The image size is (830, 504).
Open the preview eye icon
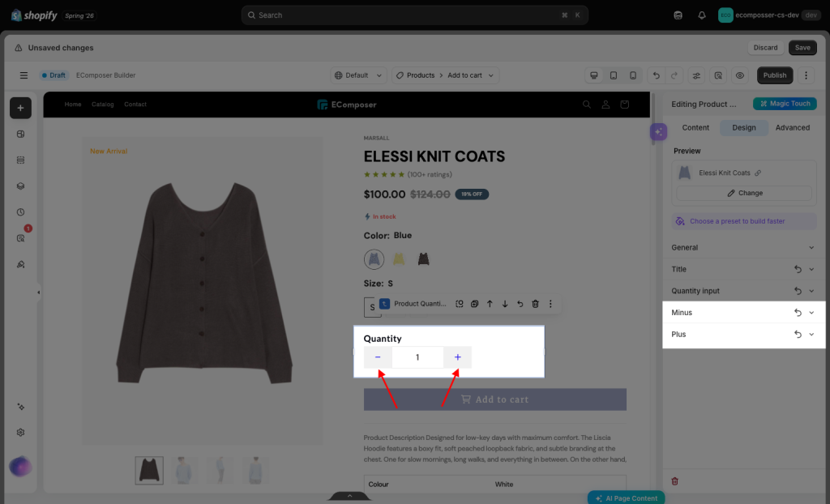(x=739, y=75)
